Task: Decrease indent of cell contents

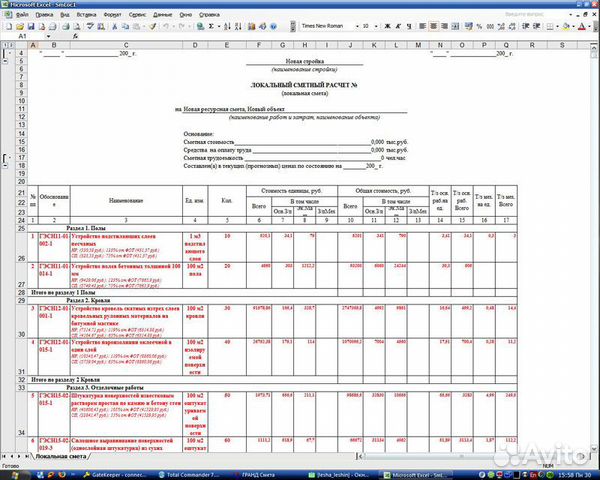Action: (526, 26)
